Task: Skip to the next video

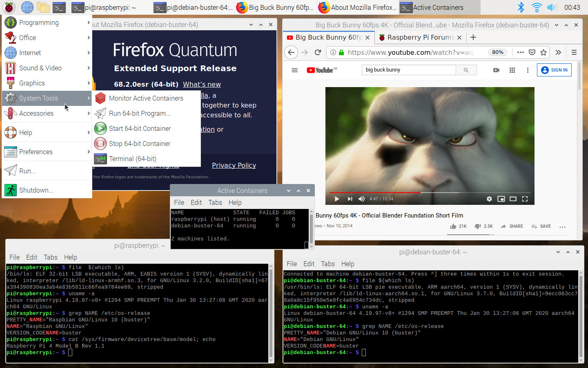Action: [x=350, y=199]
